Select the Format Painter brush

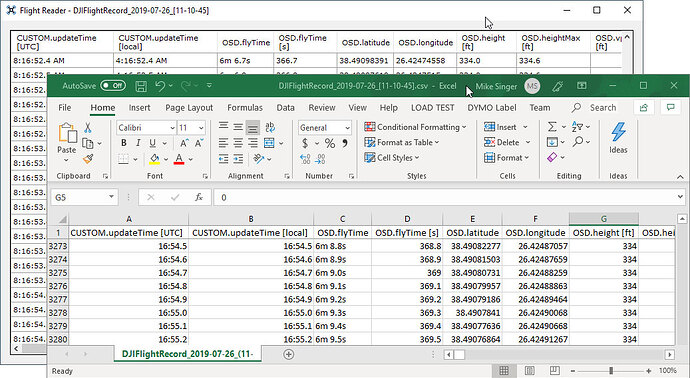click(88, 159)
